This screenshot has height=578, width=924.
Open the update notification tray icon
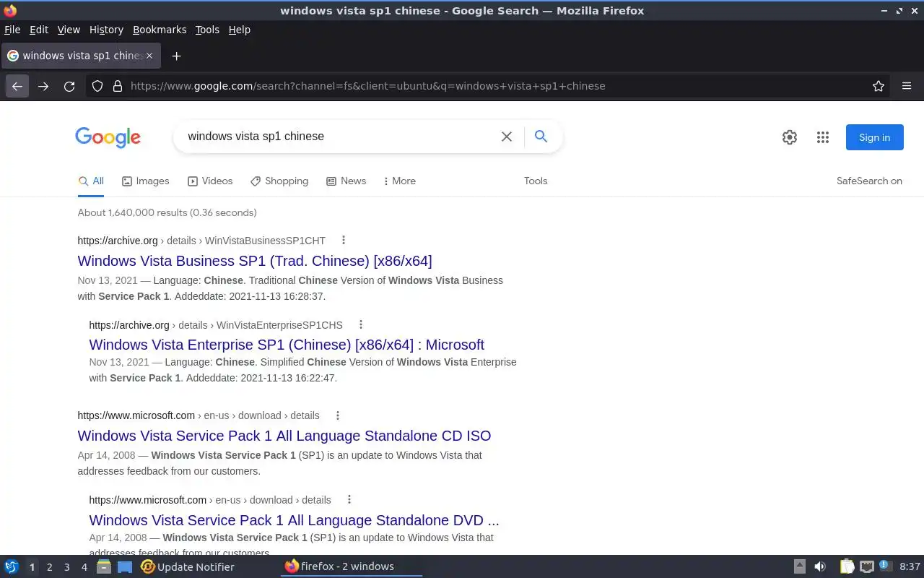click(x=886, y=567)
